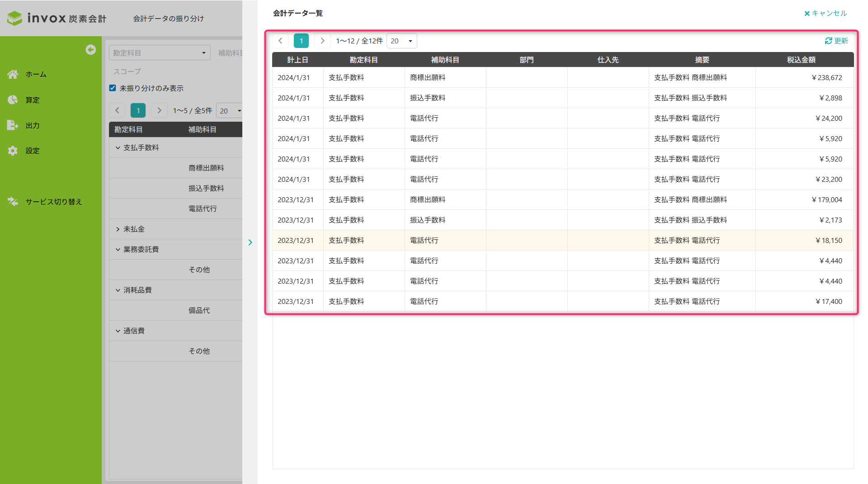Image resolution: width=868 pixels, height=484 pixels.
Task: Click the Home house icon in sidebar
Action: click(x=13, y=74)
